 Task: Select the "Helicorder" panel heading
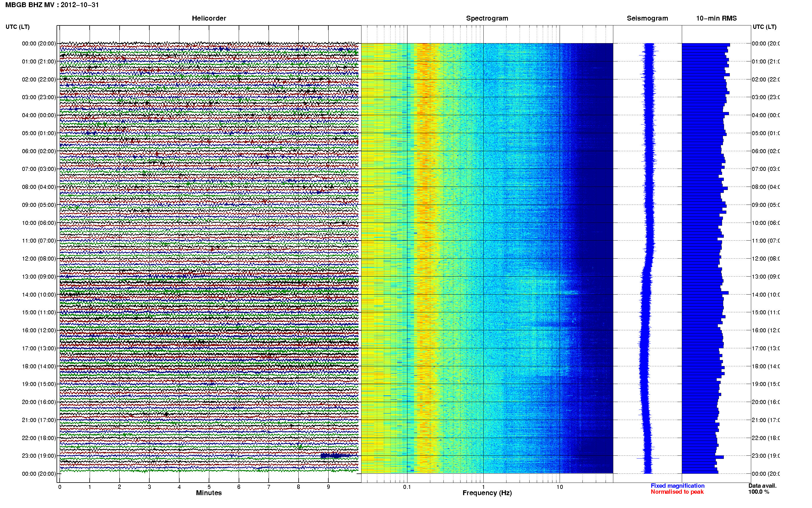tap(209, 18)
